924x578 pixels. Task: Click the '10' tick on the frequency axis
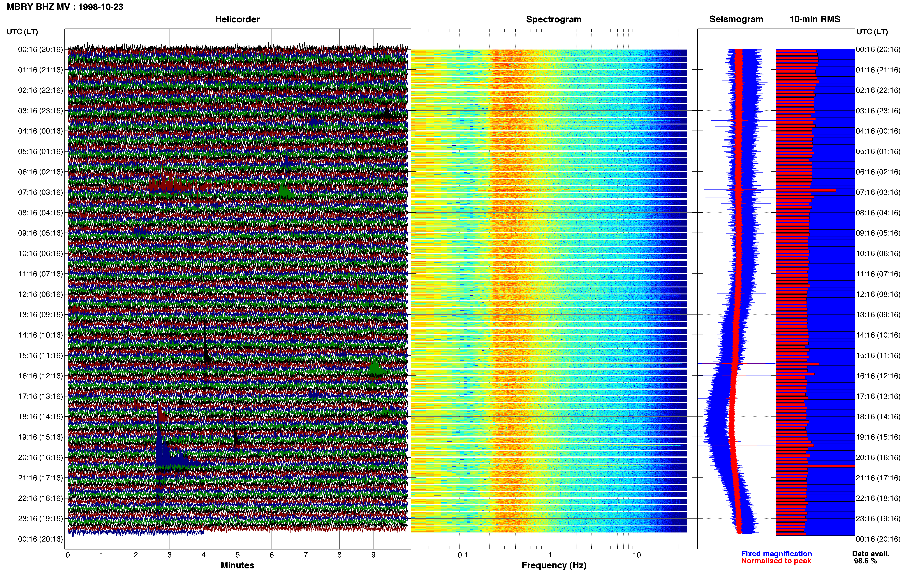tap(637, 555)
